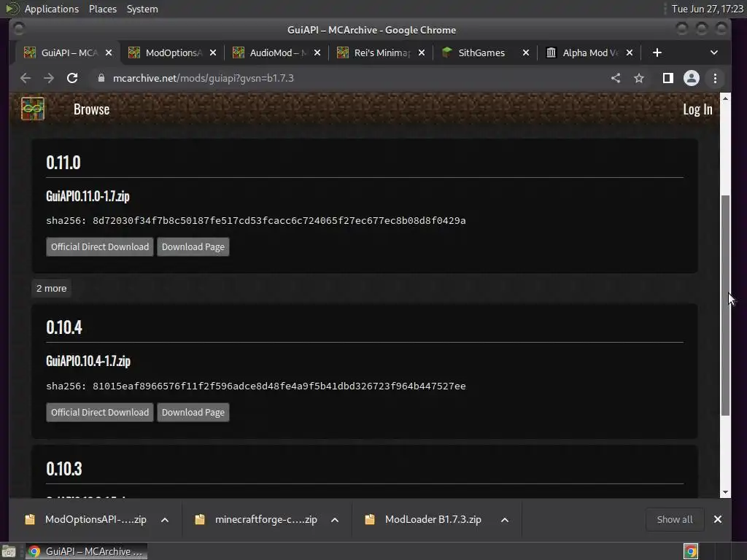Close the ModOptionsAPI tab

(x=213, y=52)
